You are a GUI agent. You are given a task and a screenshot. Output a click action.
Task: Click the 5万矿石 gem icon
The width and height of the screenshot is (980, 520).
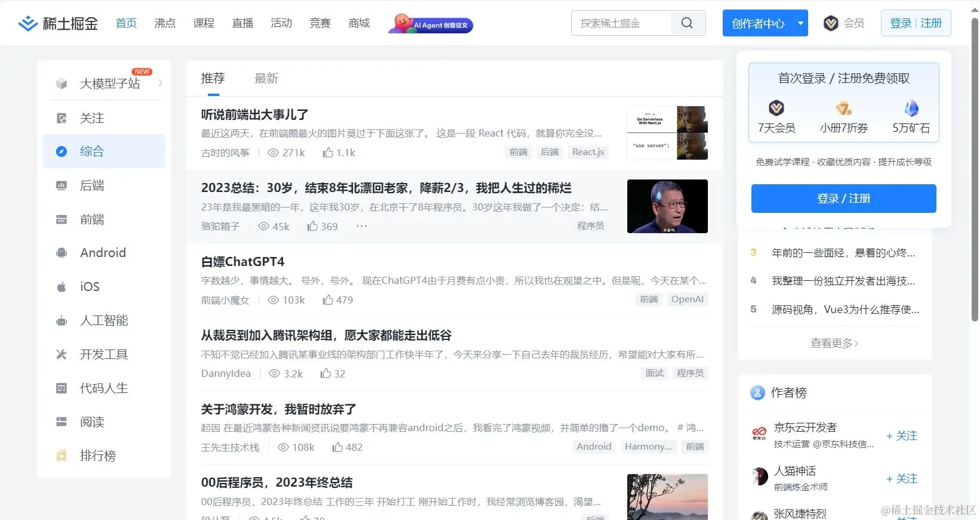[911, 108]
